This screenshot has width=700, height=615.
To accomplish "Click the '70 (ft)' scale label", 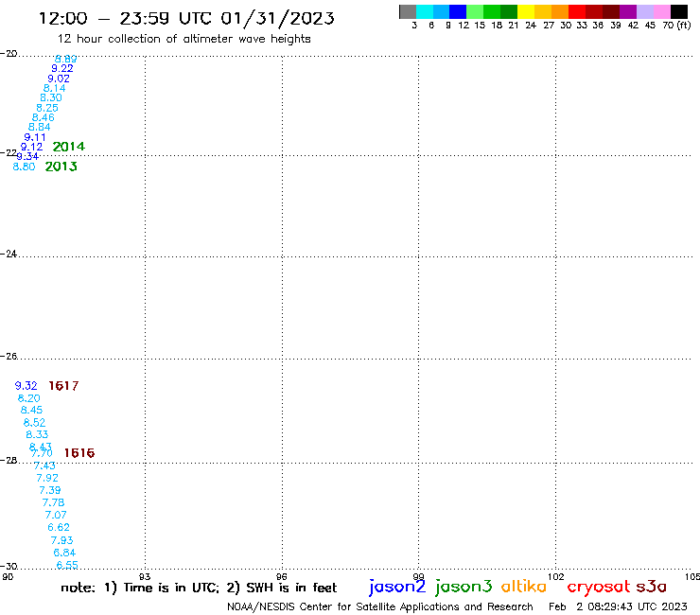I will (x=676, y=26).
